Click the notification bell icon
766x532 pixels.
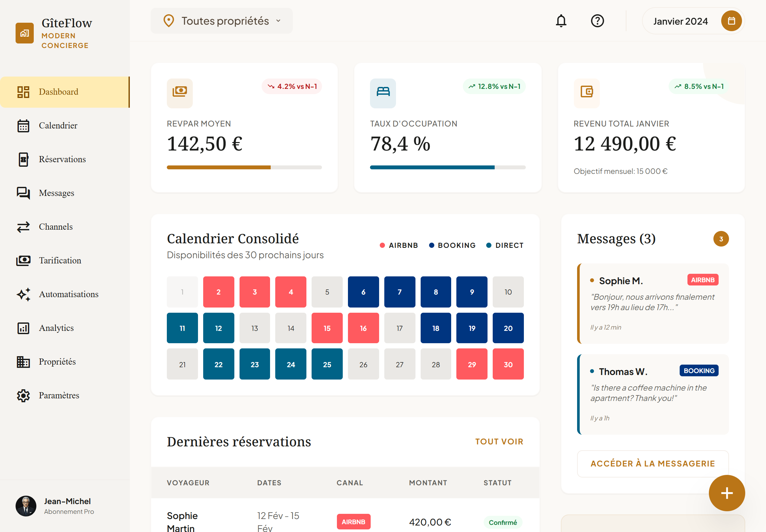(x=561, y=21)
